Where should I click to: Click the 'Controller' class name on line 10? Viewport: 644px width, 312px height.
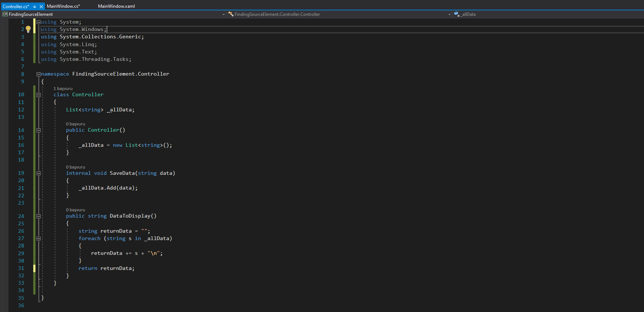coord(88,95)
